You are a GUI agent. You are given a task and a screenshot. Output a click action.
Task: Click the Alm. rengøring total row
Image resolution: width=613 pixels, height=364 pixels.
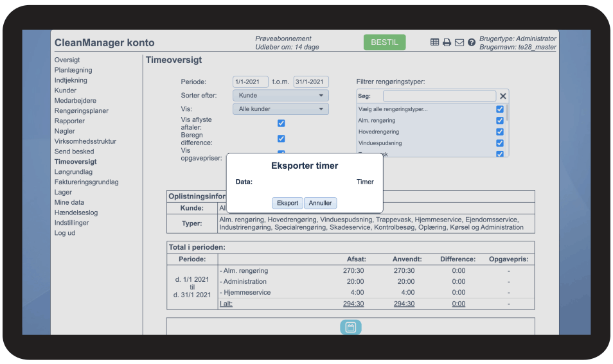pos(376,270)
